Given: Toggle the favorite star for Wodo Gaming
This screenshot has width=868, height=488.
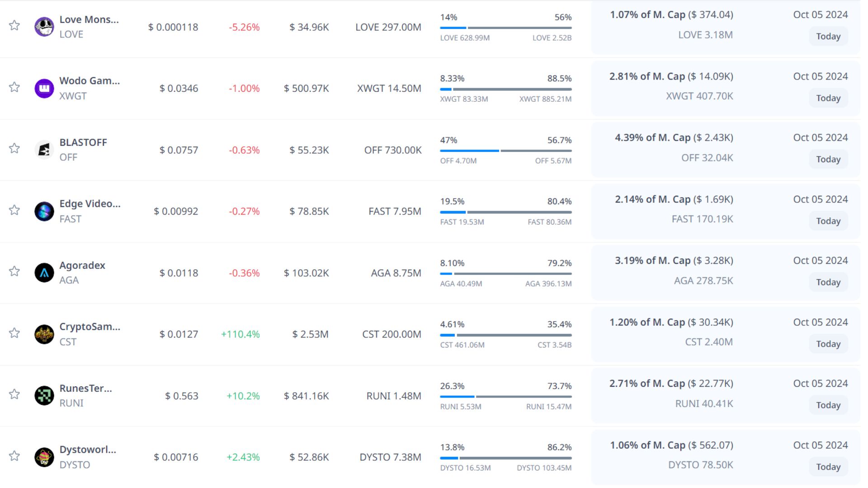Looking at the screenshot, I should pyautogui.click(x=14, y=87).
